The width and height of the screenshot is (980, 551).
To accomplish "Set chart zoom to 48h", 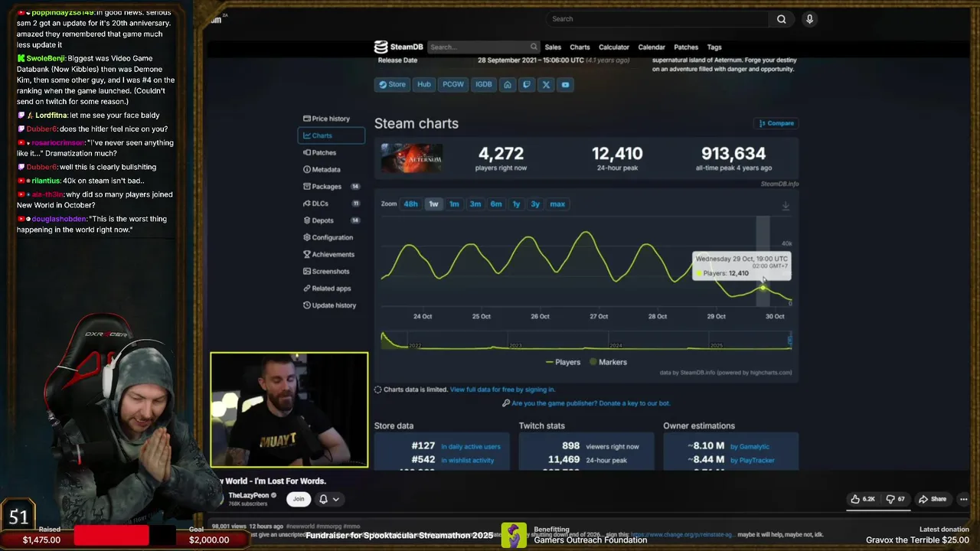I will 410,204.
